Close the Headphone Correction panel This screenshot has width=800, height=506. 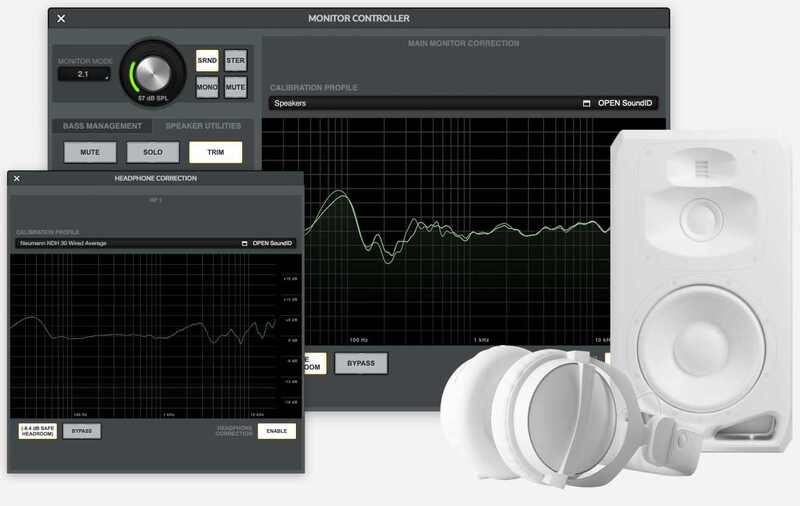[x=17, y=178]
